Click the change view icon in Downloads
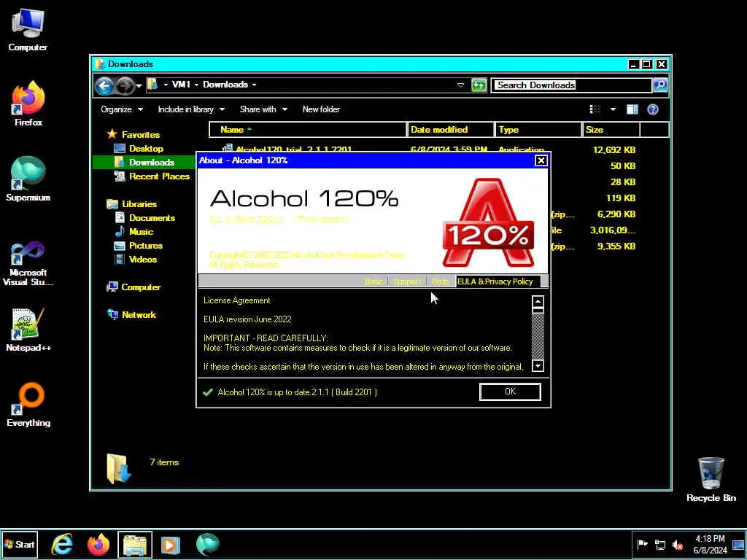The height and width of the screenshot is (560, 747). point(595,109)
